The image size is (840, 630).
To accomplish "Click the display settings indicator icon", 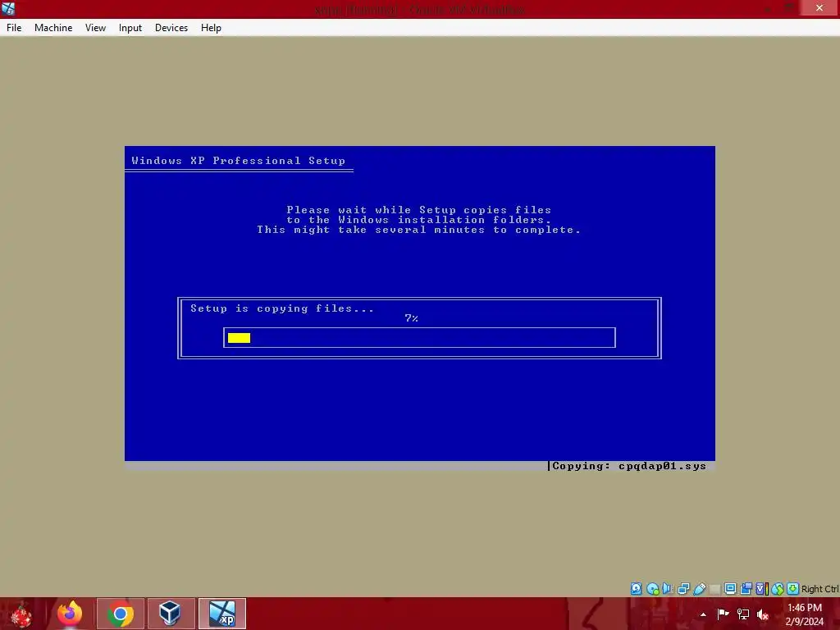I will point(730,589).
